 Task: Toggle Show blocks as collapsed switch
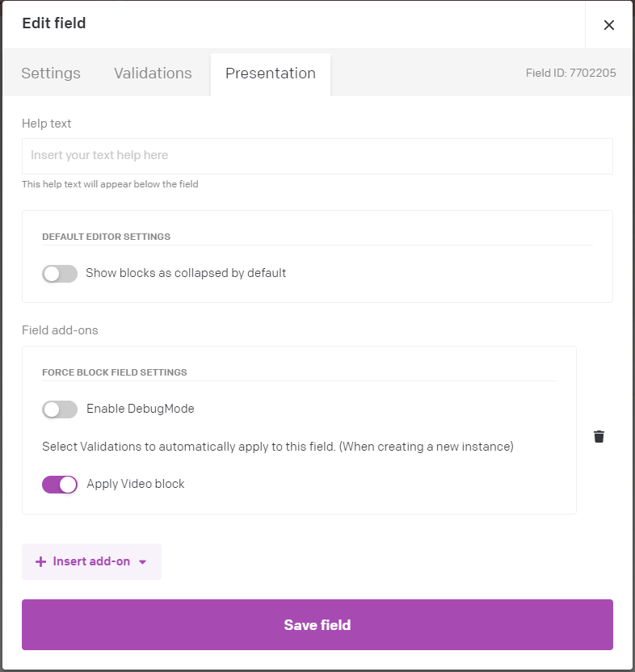[60, 274]
